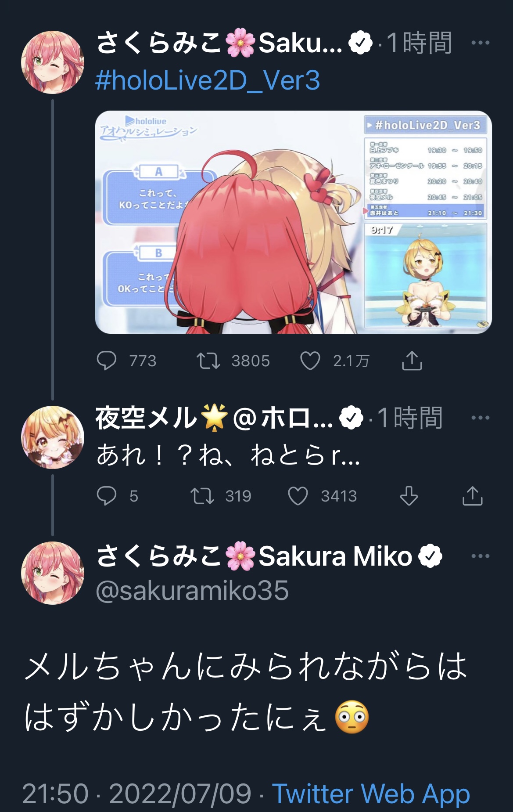The height and width of the screenshot is (812, 513).
Task: Retweet the tweet with 3805 retweets
Action: (x=208, y=361)
